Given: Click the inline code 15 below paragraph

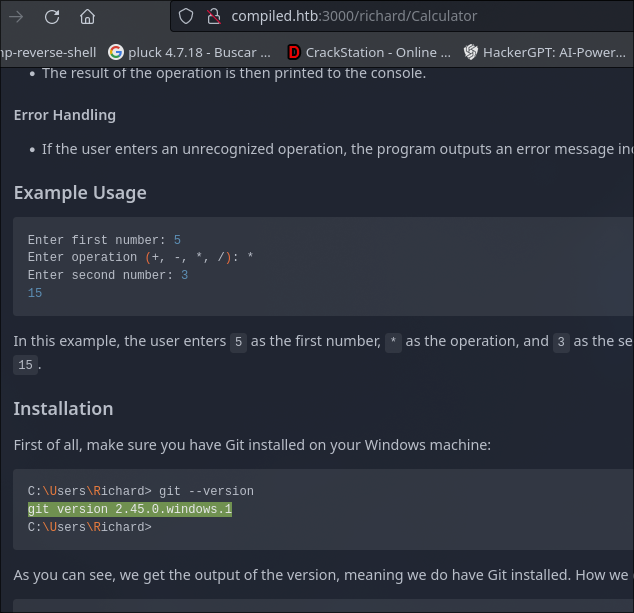Looking at the screenshot, I should pyautogui.click(x=25, y=365).
